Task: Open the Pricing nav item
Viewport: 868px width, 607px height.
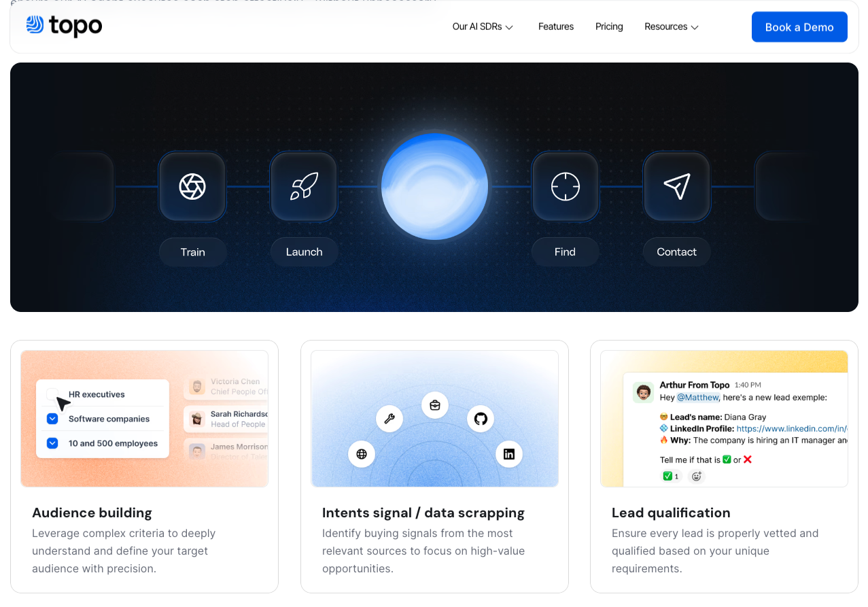Action: pos(609,27)
